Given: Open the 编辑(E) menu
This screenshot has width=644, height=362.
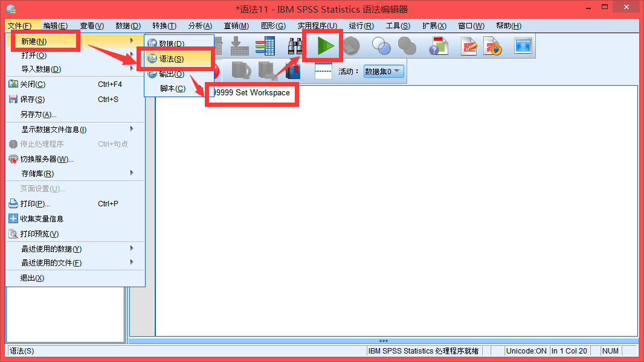Looking at the screenshot, I should tap(56, 26).
